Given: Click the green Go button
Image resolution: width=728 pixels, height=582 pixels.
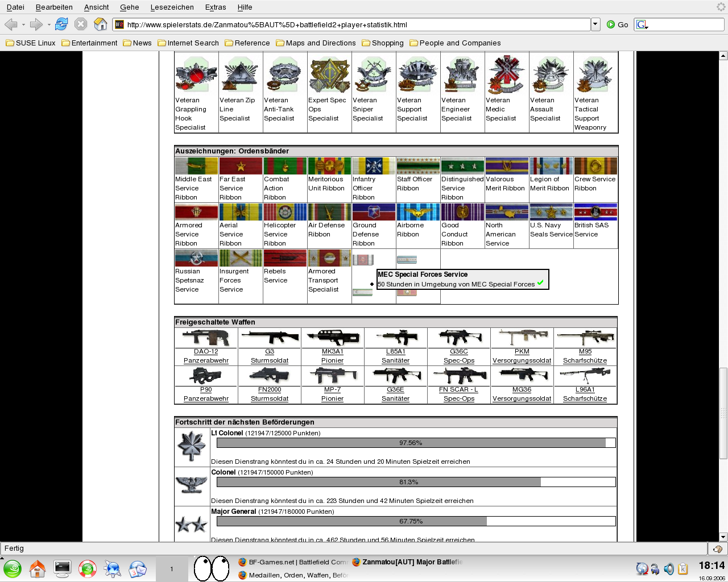Looking at the screenshot, I should (617, 24).
